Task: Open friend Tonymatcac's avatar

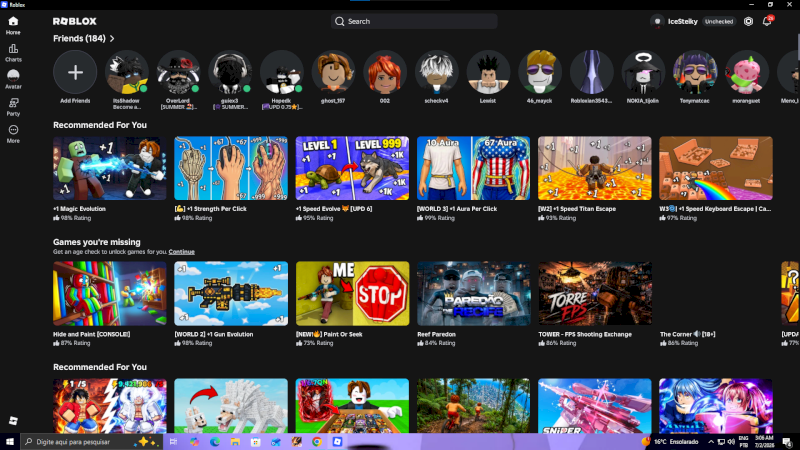Action: [x=694, y=72]
